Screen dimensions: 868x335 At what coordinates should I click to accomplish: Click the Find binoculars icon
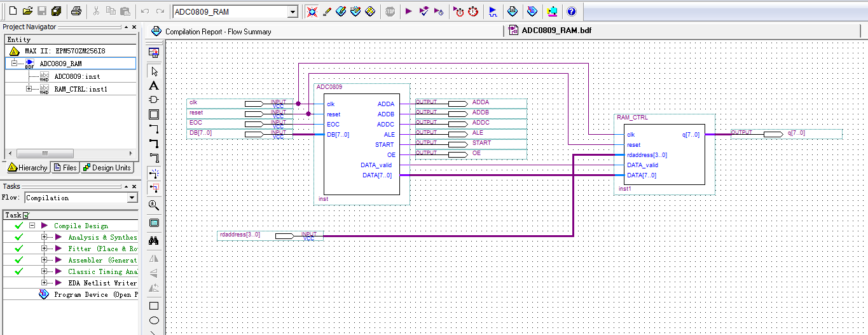pos(154,241)
